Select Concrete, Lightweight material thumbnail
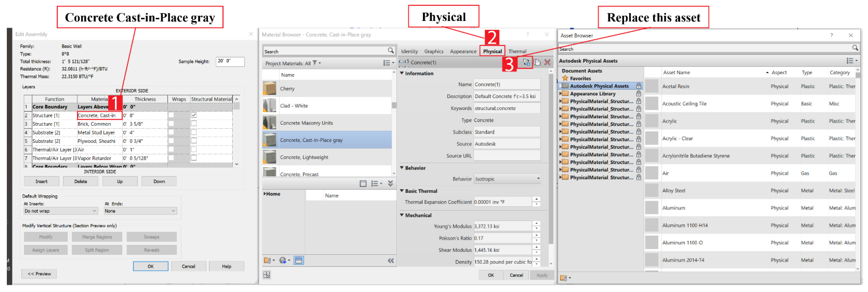This screenshot has height=292, width=868. (x=270, y=157)
